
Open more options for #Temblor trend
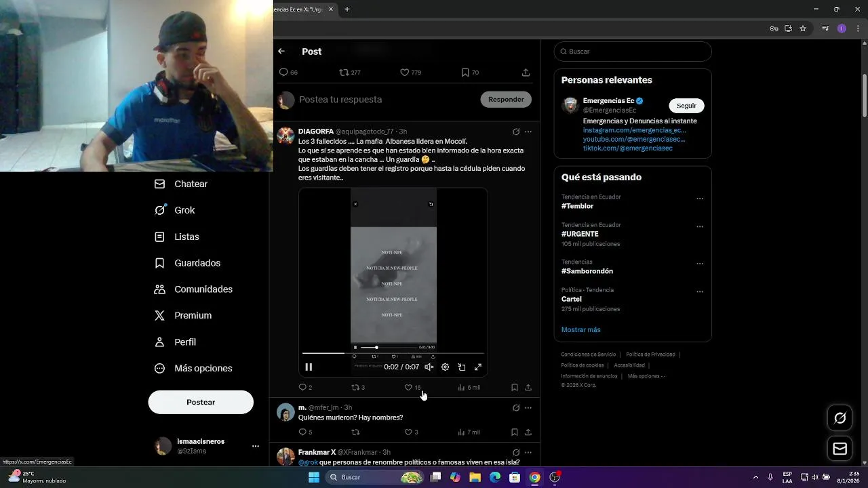tap(700, 199)
